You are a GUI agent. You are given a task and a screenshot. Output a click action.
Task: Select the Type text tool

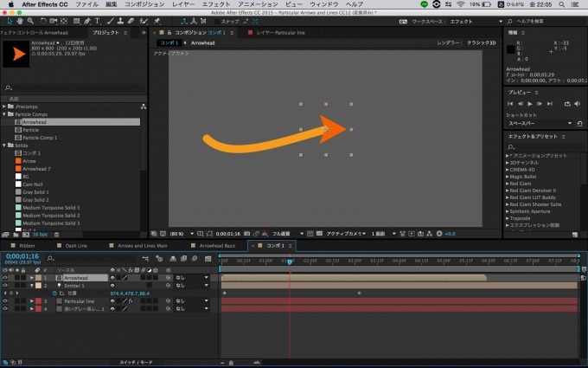tap(98, 21)
